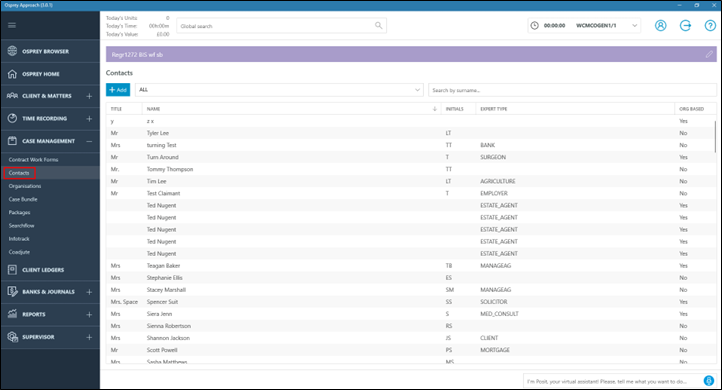722x390 pixels.
Task: Select the Turn Around contact row
Action: tap(411, 157)
